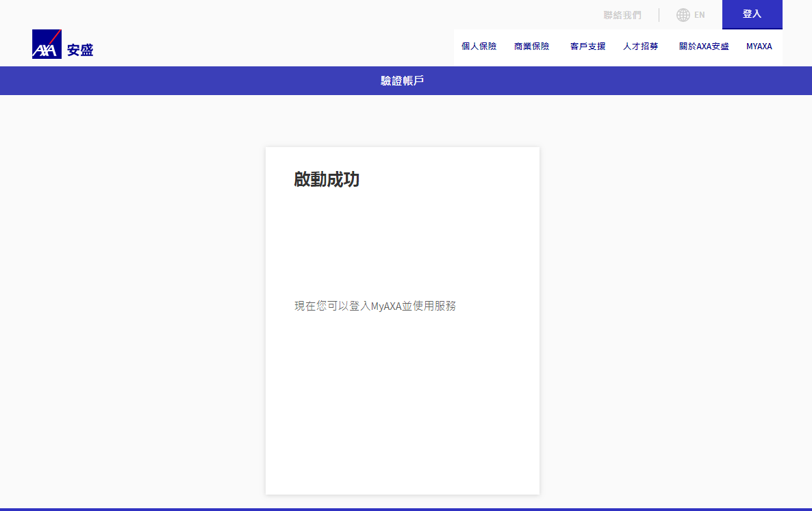812x511 pixels.
Task: Expand the 商業保險 navigation item
Action: point(531,47)
